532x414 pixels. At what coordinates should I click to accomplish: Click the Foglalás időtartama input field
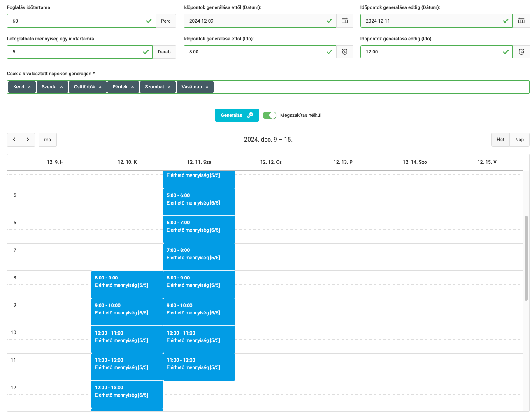tap(76, 21)
